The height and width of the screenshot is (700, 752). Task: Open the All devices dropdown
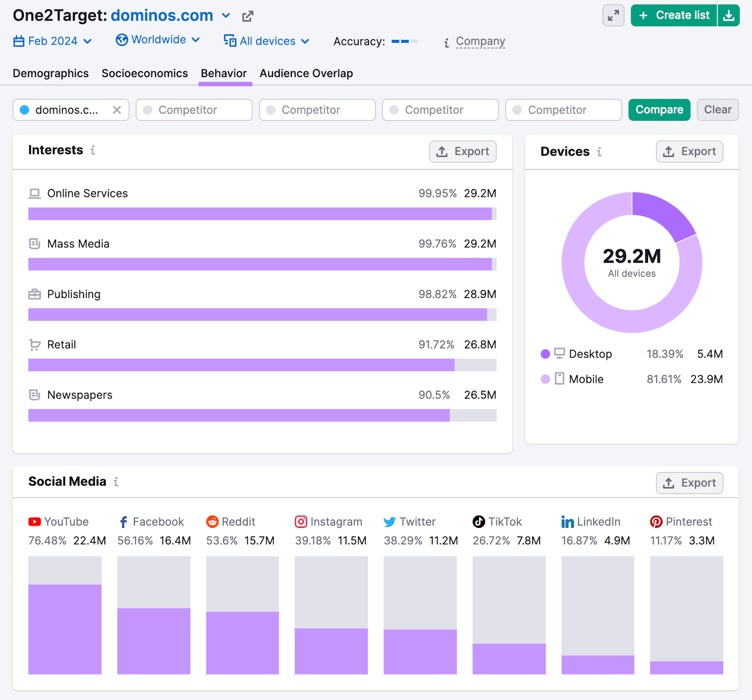[x=266, y=41]
